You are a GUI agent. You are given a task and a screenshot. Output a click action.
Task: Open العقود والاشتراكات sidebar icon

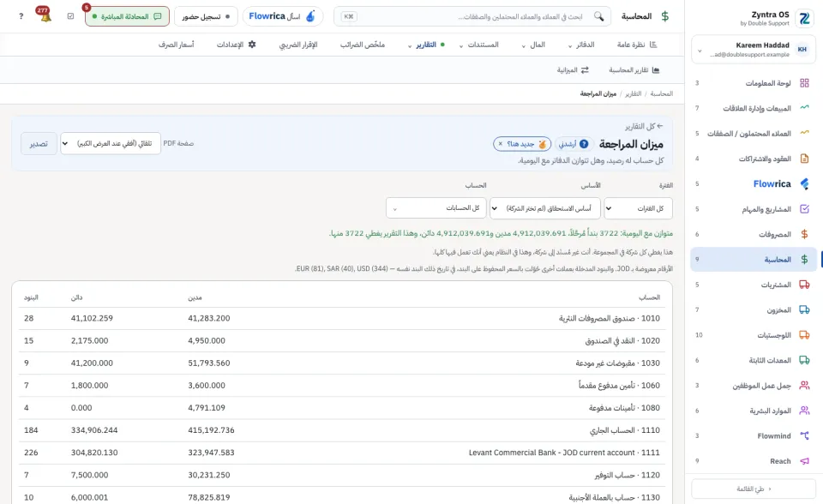point(804,159)
